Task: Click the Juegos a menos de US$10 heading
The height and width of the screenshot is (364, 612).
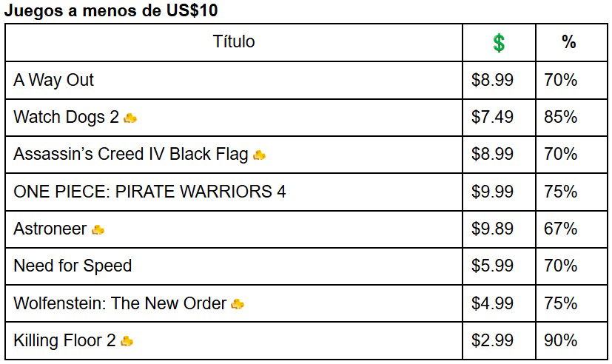Action: tap(111, 10)
